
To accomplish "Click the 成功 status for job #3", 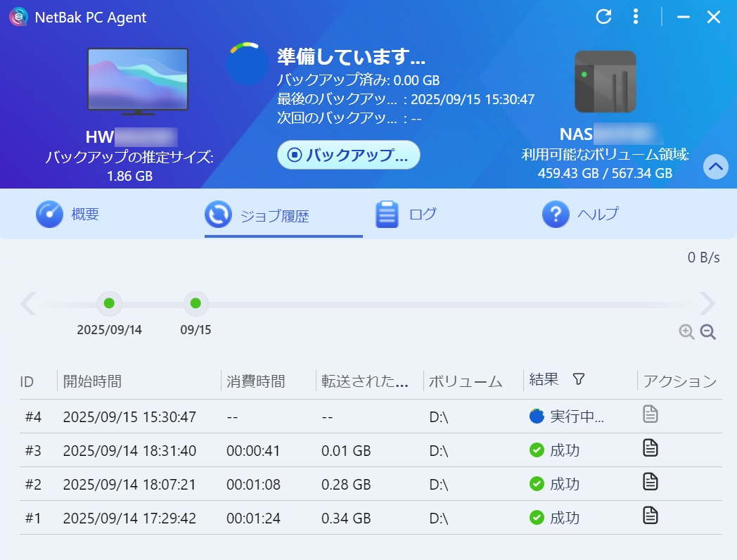I will 554,450.
